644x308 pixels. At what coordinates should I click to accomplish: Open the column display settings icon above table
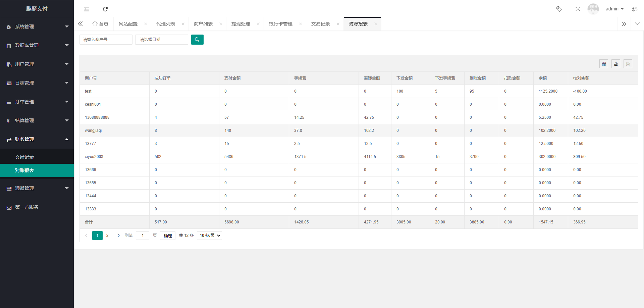[604, 64]
